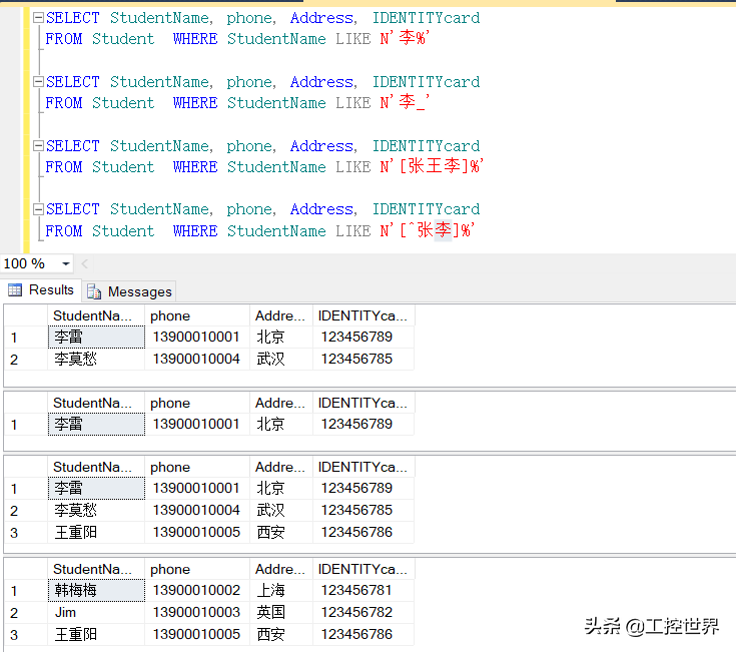Collapse the fourth SELECT query with [^张李]
Screen dimensions: 736x652
tap(38, 209)
